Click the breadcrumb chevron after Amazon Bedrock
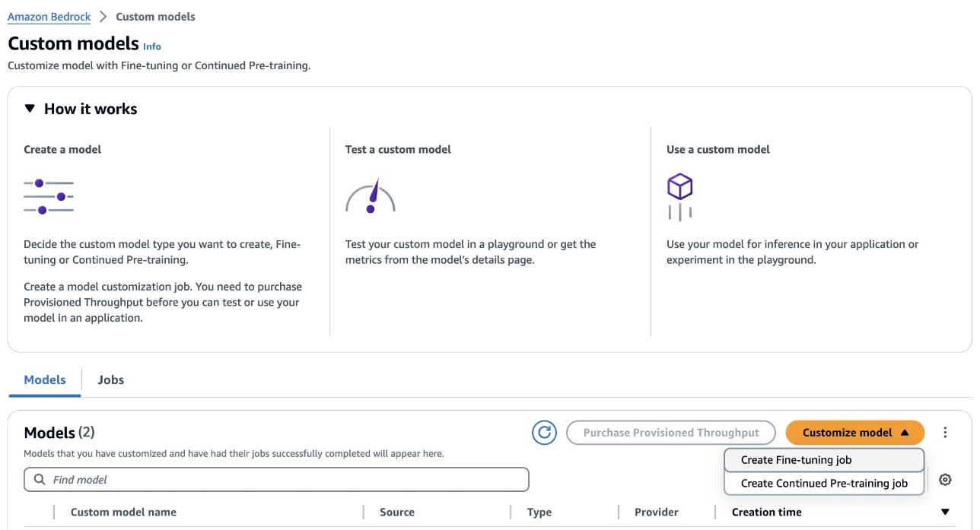Screen dimensions: 980x530 click(103, 17)
